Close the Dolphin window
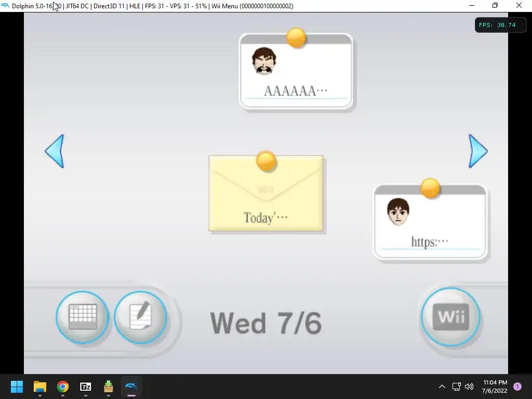The image size is (532, 399). click(x=519, y=5)
